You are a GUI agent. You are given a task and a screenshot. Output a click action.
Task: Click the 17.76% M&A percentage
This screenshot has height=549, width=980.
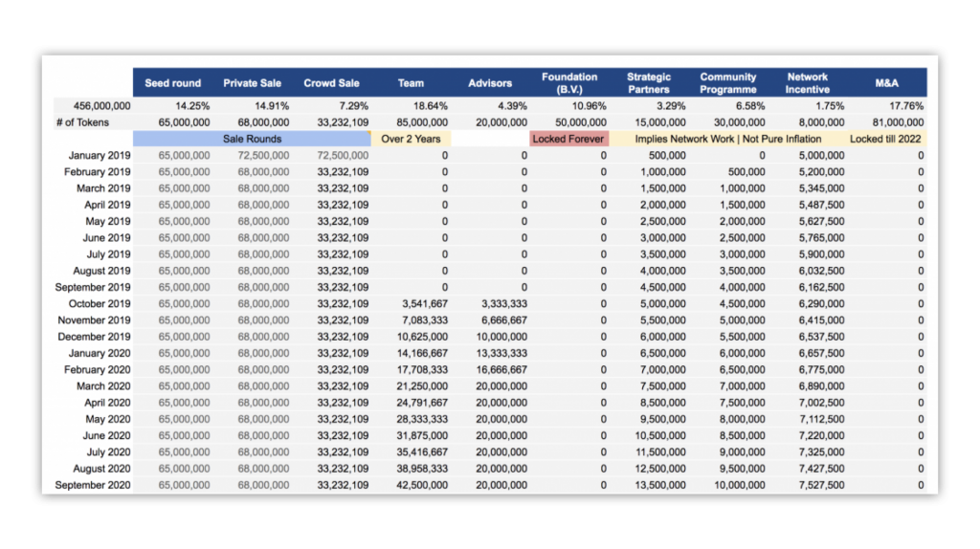(x=906, y=106)
